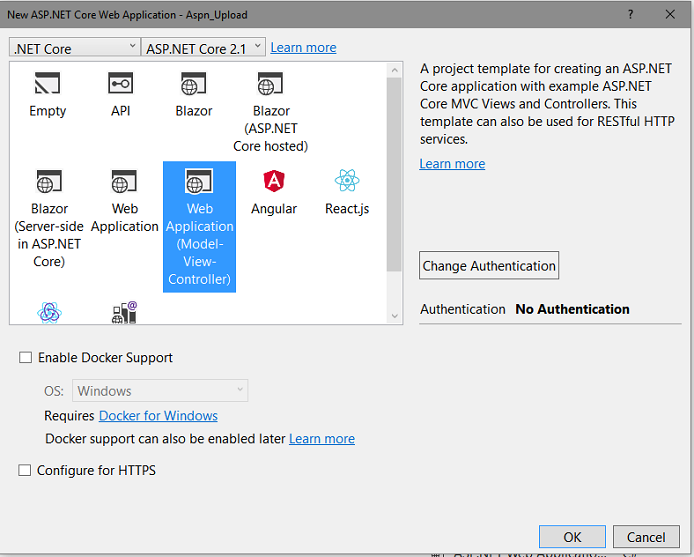Enable Docker Support checkbox
This screenshot has width=694, height=557.
25,357
